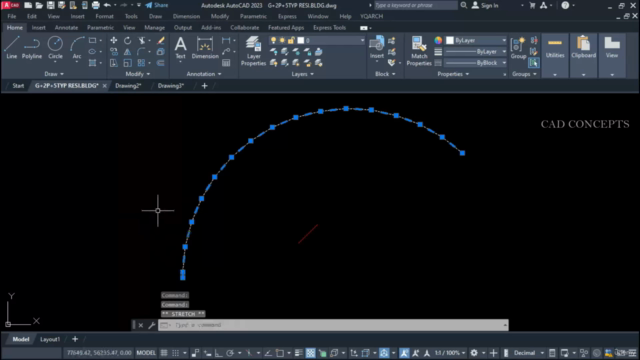Screen dimensions: 640x360
Task: Click the Plot (print) icon
Action: pos(96,5)
